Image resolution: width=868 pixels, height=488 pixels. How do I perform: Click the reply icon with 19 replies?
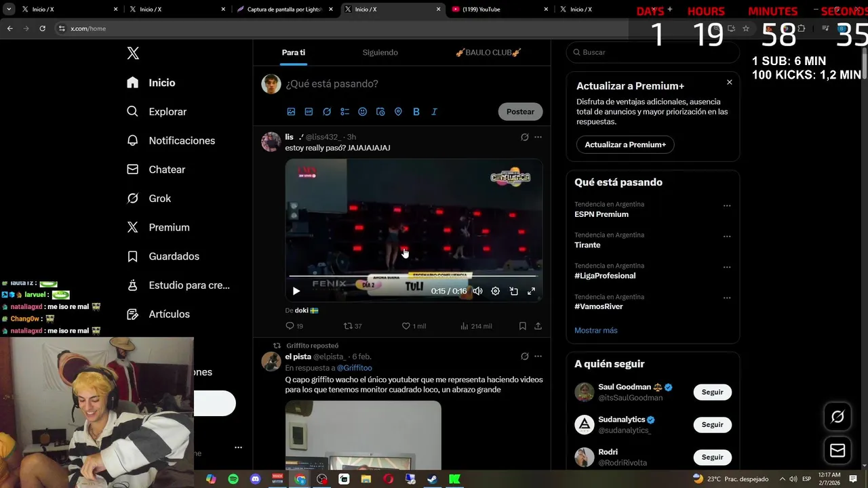click(294, 326)
